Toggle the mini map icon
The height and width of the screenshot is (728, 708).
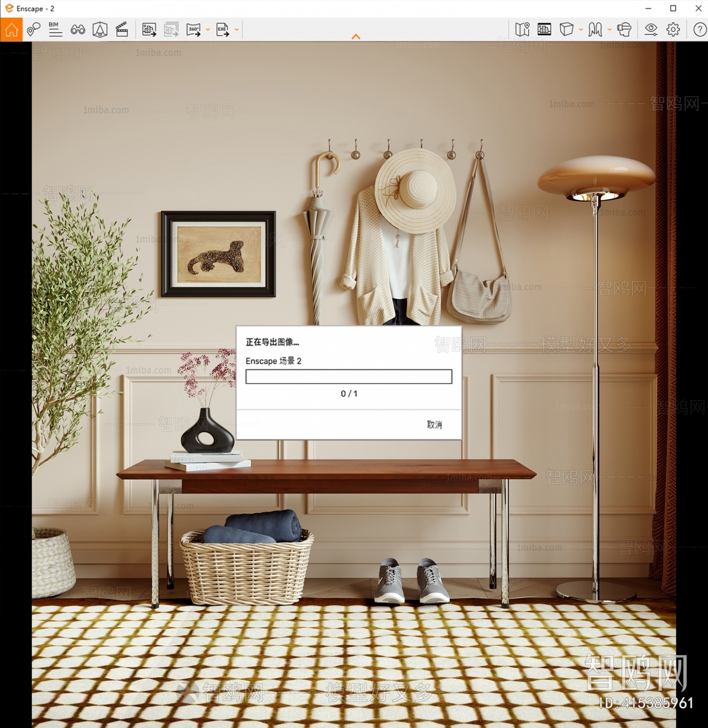522,30
